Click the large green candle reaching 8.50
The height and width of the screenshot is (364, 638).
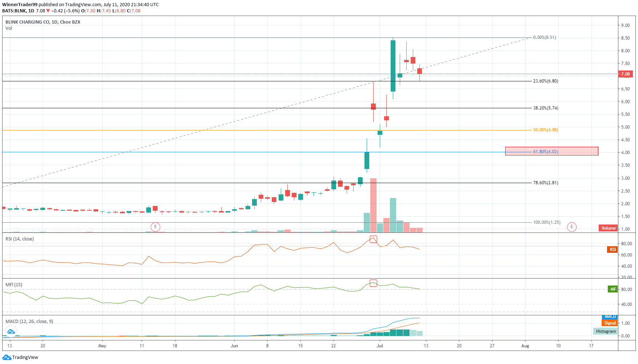[x=393, y=66]
